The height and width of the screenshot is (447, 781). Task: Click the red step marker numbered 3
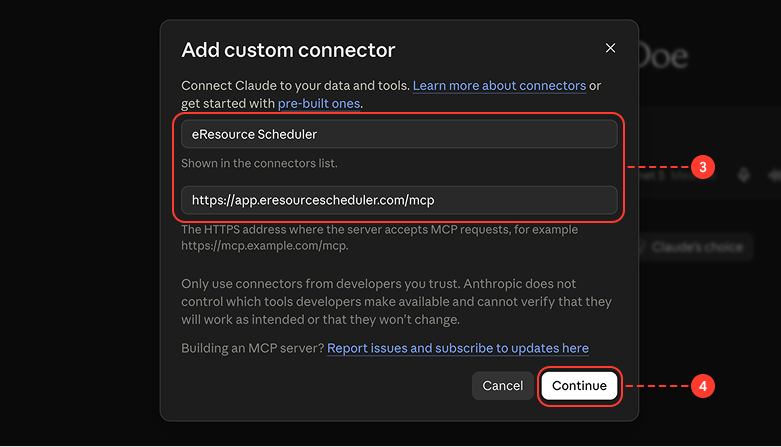[x=702, y=167]
